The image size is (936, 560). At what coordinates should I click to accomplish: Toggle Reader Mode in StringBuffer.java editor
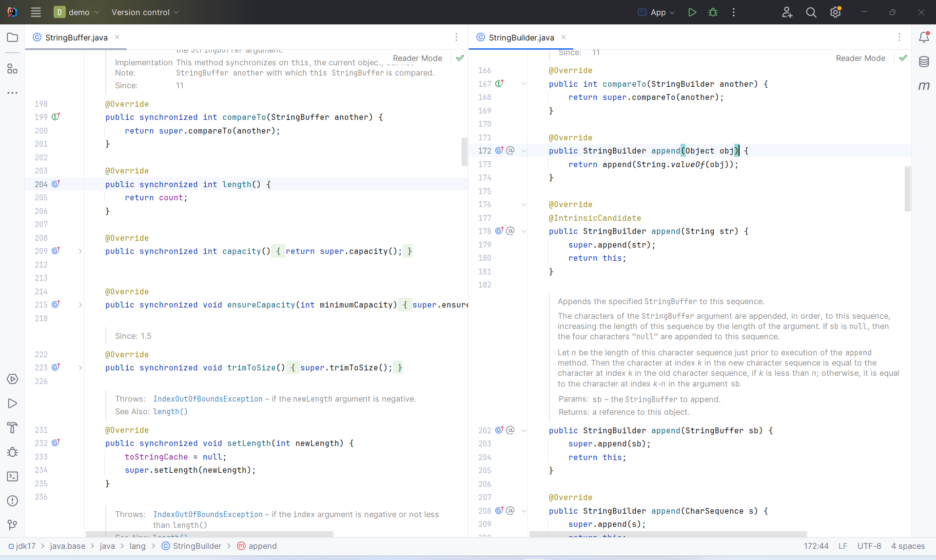pos(417,58)
